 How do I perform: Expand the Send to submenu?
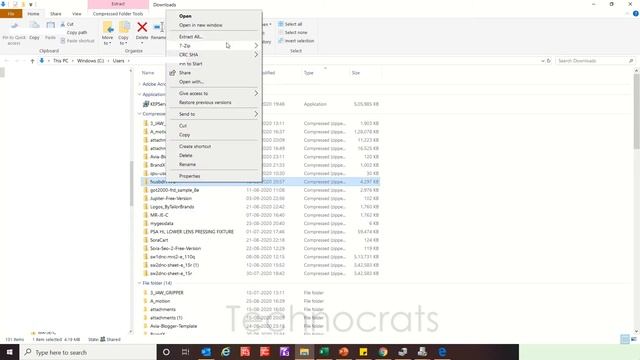(x=214, y=114)
